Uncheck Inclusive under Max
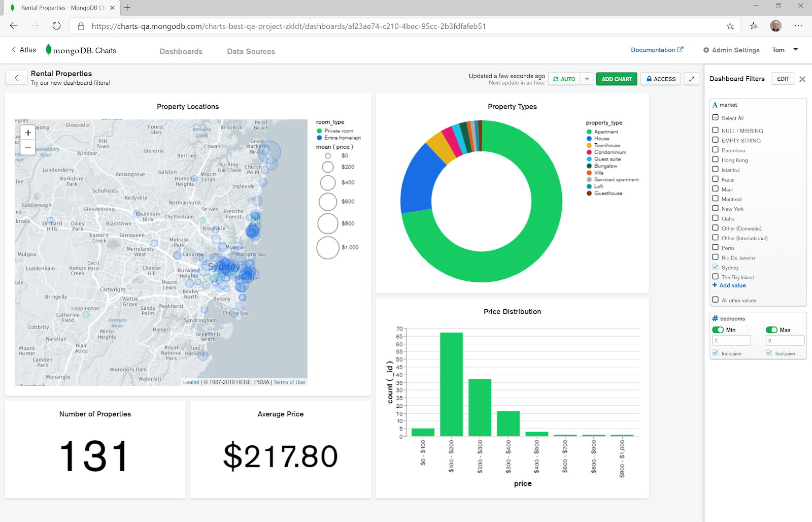 [x=769, y=353]
